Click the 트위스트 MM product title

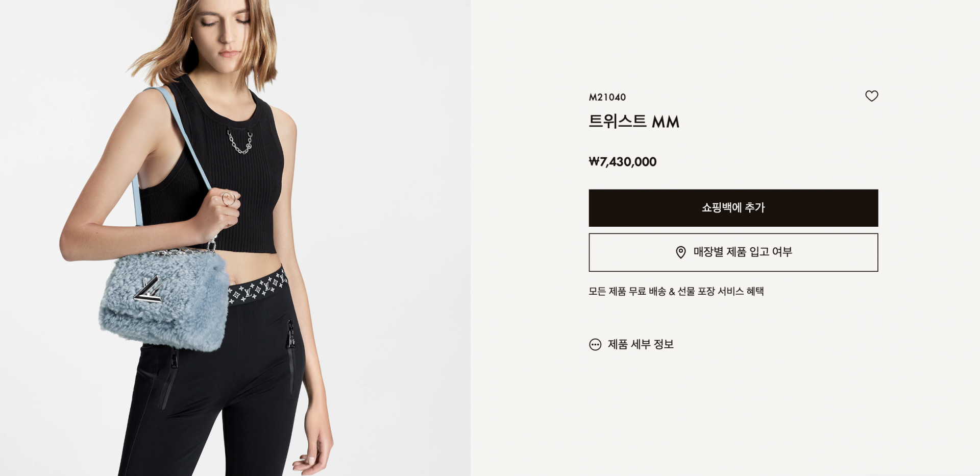[x=633, y=122]
